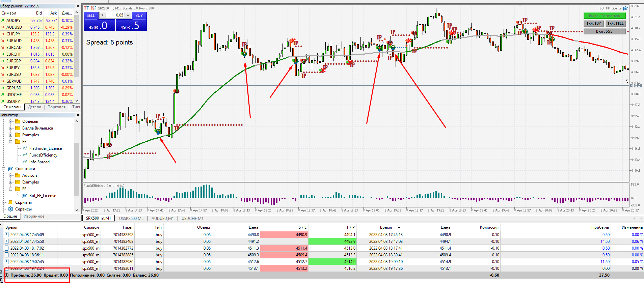Expand the Examples folder below Advisors
644x283 pixels.
[10, 182]
